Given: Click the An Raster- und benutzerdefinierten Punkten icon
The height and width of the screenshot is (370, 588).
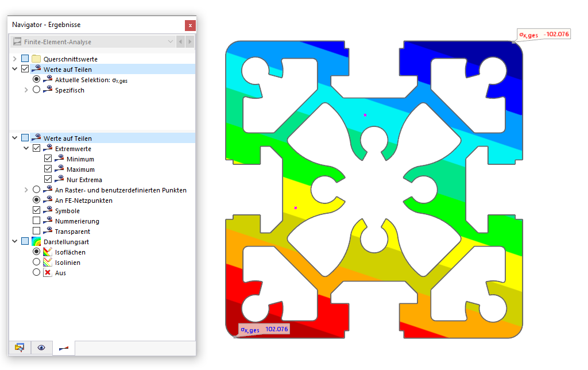Looking at the screenshot, I should point(48,189).
